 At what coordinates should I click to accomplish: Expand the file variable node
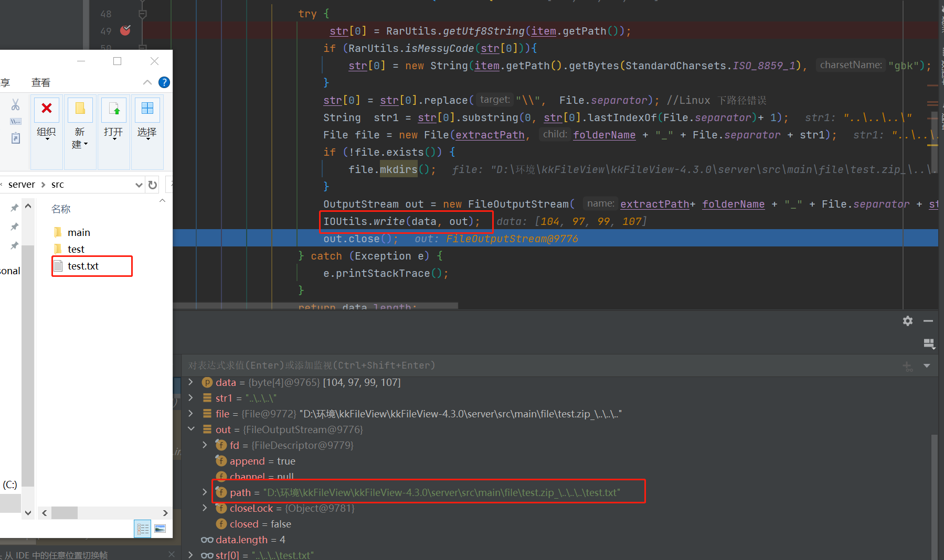tap(190, 414)
